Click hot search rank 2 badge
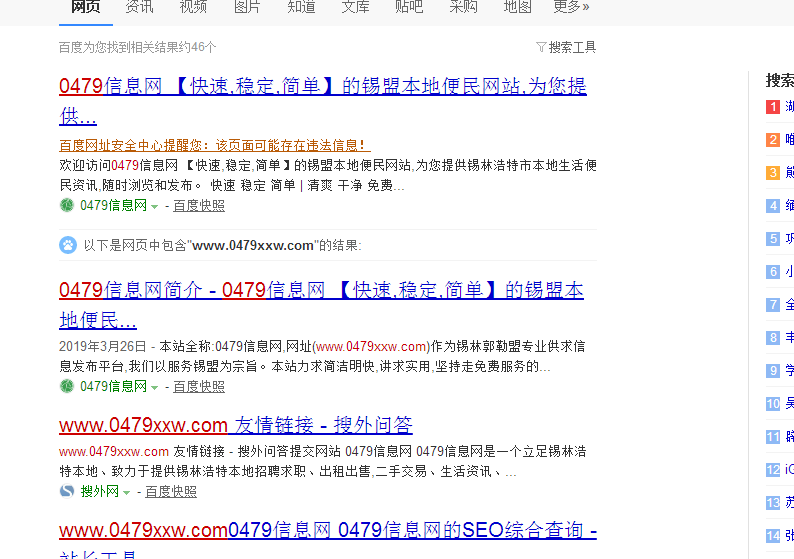 point(773,140)
